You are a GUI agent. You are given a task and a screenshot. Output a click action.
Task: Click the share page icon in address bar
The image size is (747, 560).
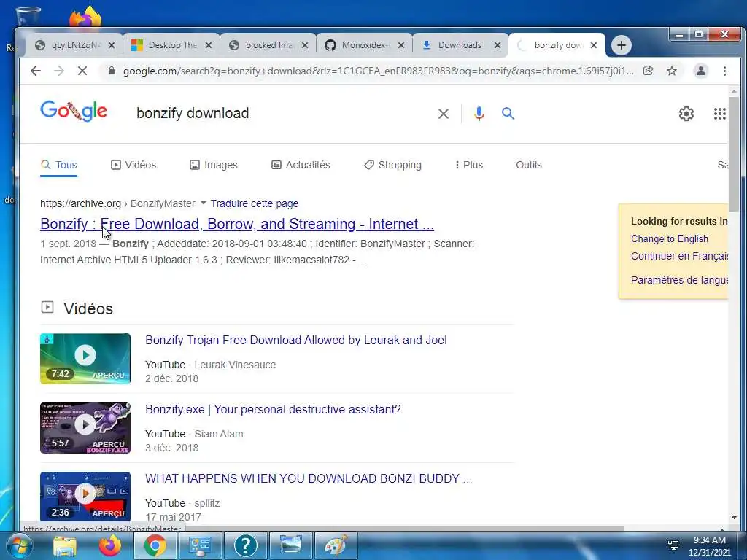click(648, 71)
